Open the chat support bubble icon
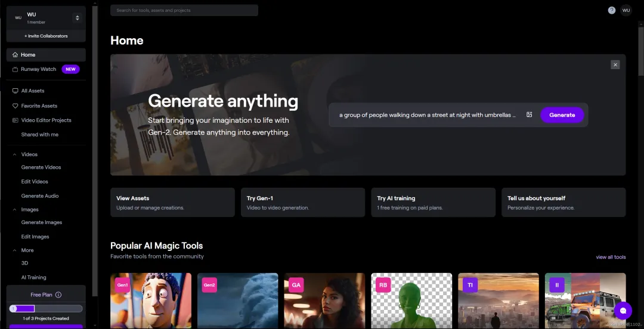Viewport: 644px width, 329px height. coord(623,311)
